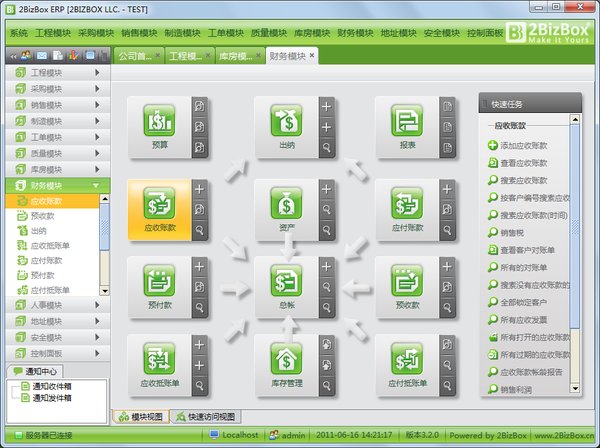Screen dimensions: 600x448
Task: Open the 财务模块 menu in menu bar
Action: (x=355, y=33)
